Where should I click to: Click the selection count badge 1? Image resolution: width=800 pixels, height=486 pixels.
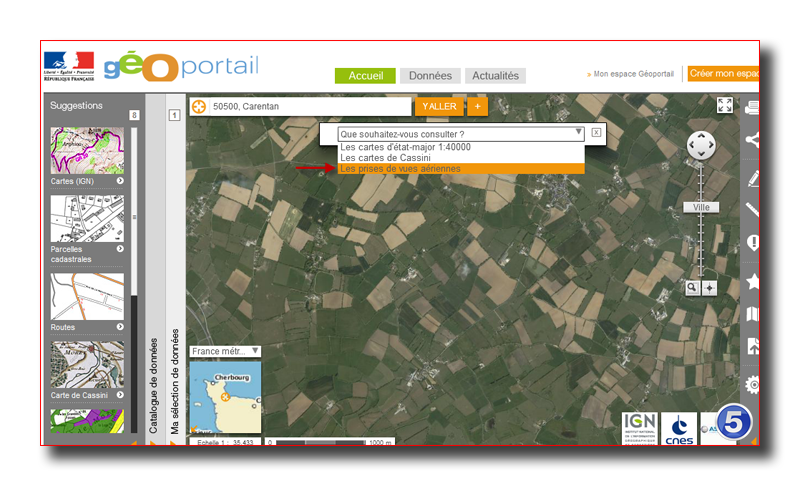point(174,115)
